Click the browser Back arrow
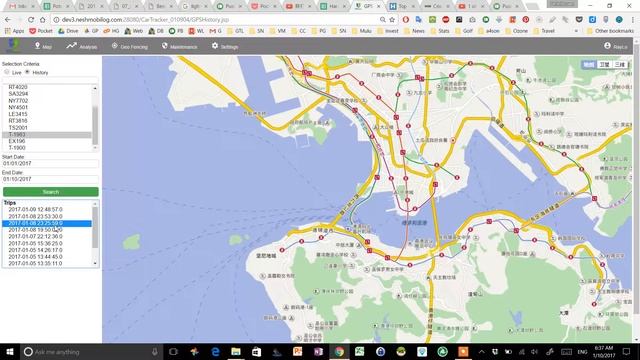 (8, 20)
